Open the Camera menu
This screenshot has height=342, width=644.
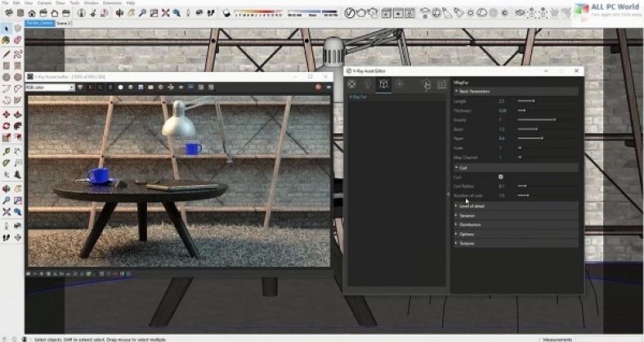click(x=44, y=3)
